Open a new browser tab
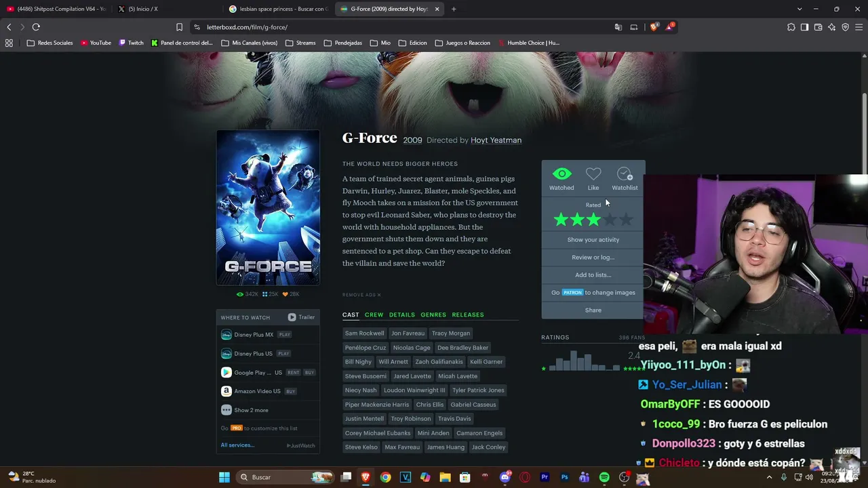 [454, 9]
